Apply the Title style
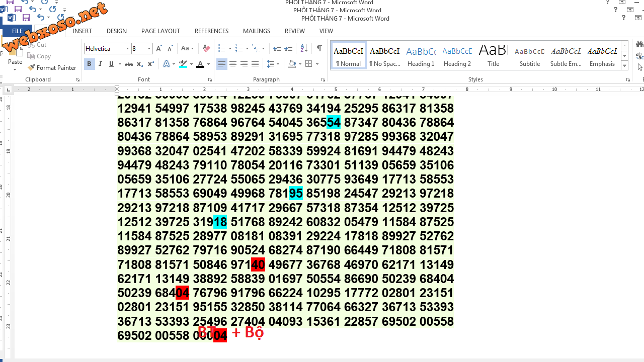Image resolution: width=644 pixels, height=362 pixels. 493,55
